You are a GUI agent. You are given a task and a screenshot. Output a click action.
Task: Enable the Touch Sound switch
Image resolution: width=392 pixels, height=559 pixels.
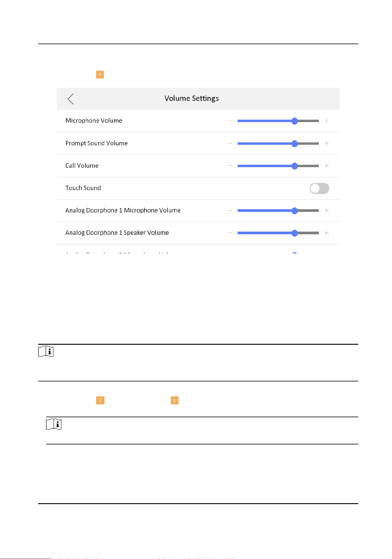point(319,188)
